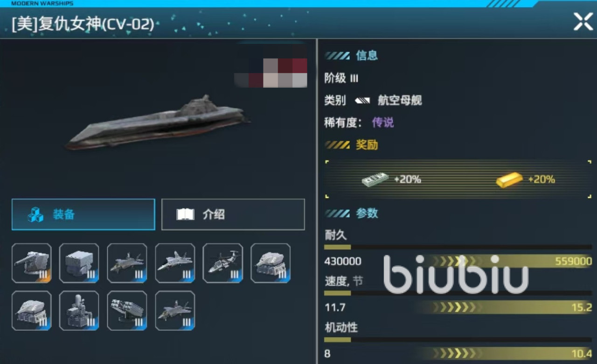
Task: Click the gold bar +20% reward icon
Action: 509,179
